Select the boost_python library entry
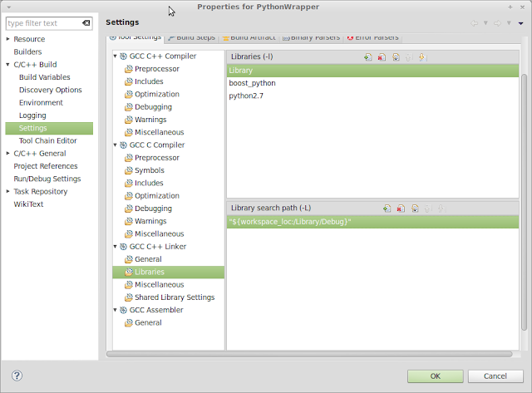This screenshot has width=532, height=393. pyautogui.click(x=372, y=83)
